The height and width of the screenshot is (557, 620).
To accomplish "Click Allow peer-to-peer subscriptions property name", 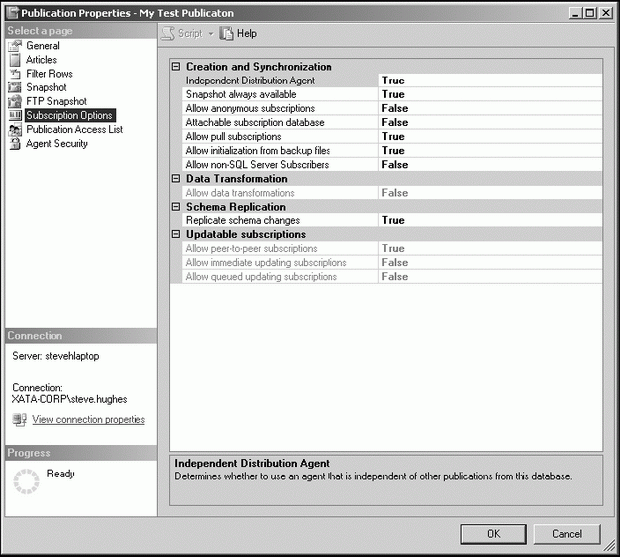I will coord(251,249).
